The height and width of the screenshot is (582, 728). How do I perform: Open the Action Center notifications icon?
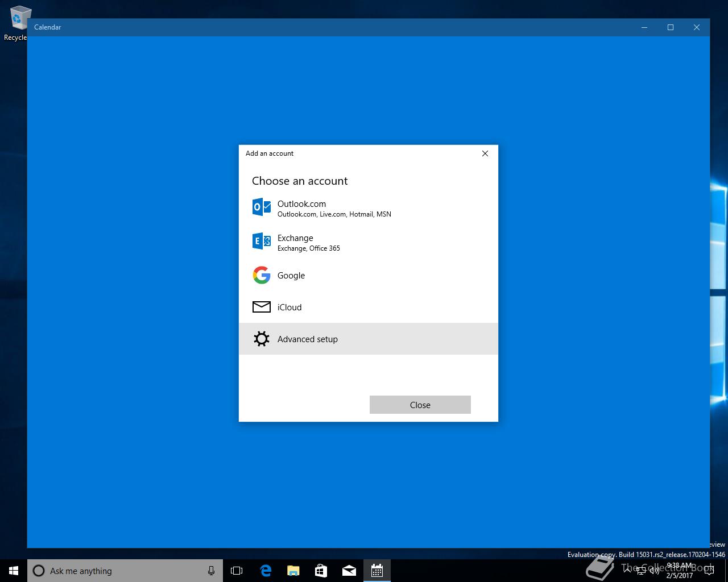click(x=709, y=571)
